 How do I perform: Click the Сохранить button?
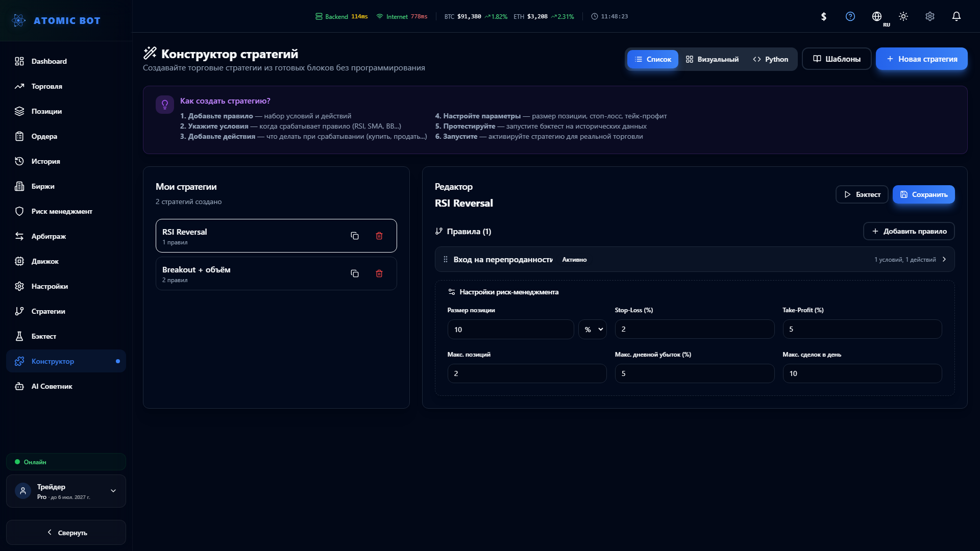[x=924, y=194]
